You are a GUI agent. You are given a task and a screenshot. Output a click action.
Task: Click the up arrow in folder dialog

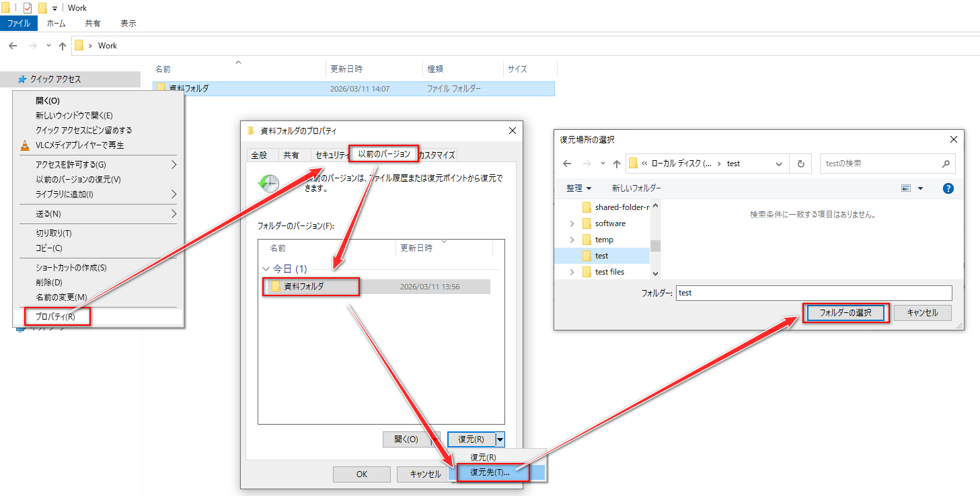(x=617, y=164)
